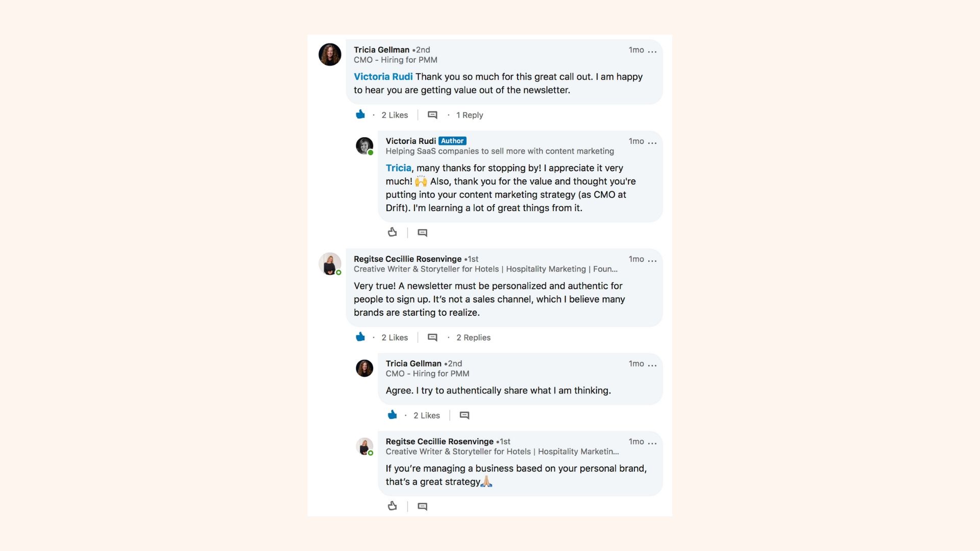
Task: Click reply icon under Regitse's last reply
Action: (423, 507)
